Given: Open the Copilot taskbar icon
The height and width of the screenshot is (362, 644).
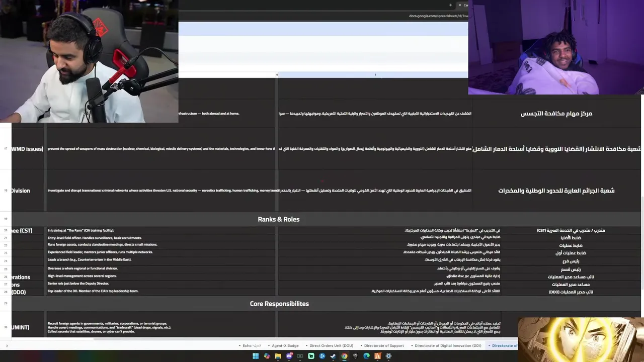Looking at the screenshot, I should tap(267, 356).
